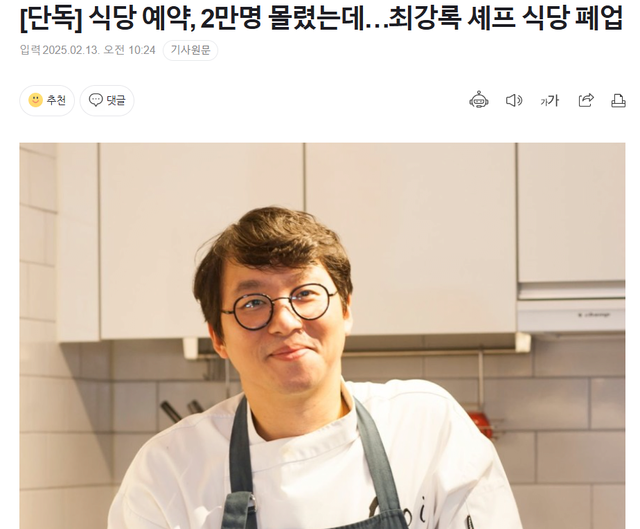Viewport: 640px width, 529px height.
Task: Click the speaker icon to listen
Action: (514, 100)
